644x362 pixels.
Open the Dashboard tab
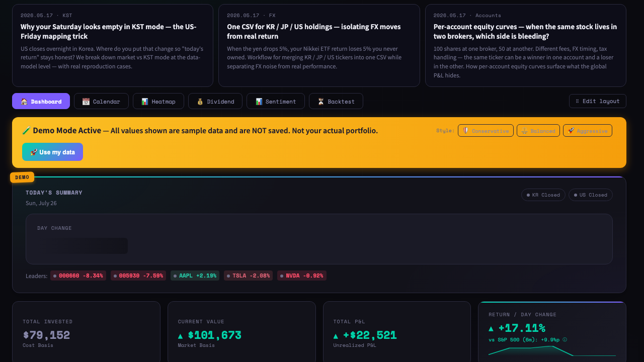pos(41,101)
